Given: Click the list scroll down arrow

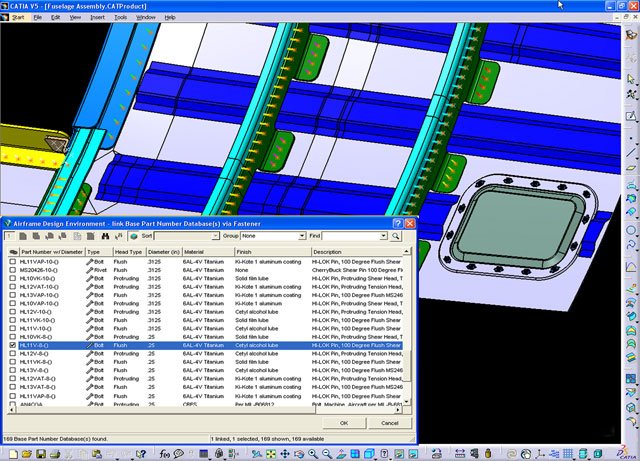Looking at the screenshot, I should pos(407,402).
